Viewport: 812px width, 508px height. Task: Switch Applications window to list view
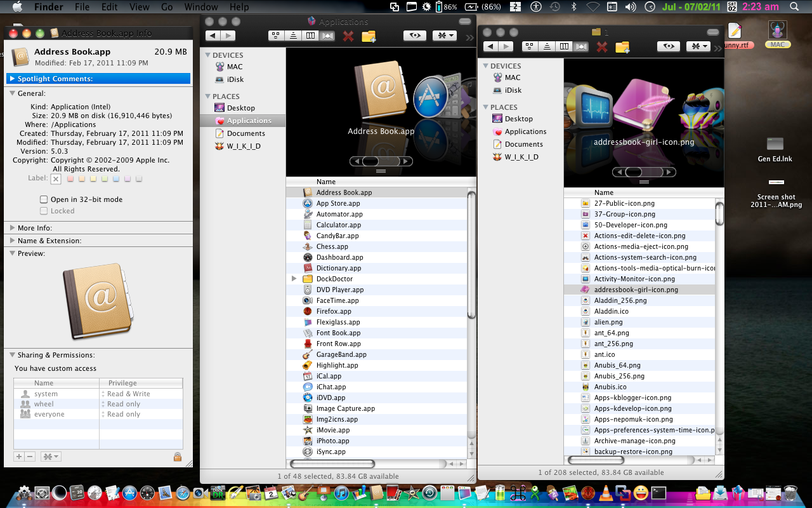pos(293,36)
